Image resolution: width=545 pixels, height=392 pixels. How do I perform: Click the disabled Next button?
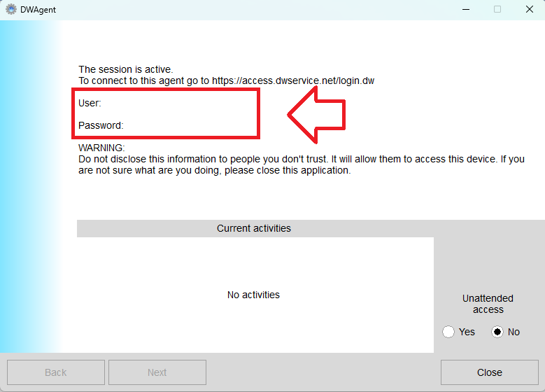(157, 372)
